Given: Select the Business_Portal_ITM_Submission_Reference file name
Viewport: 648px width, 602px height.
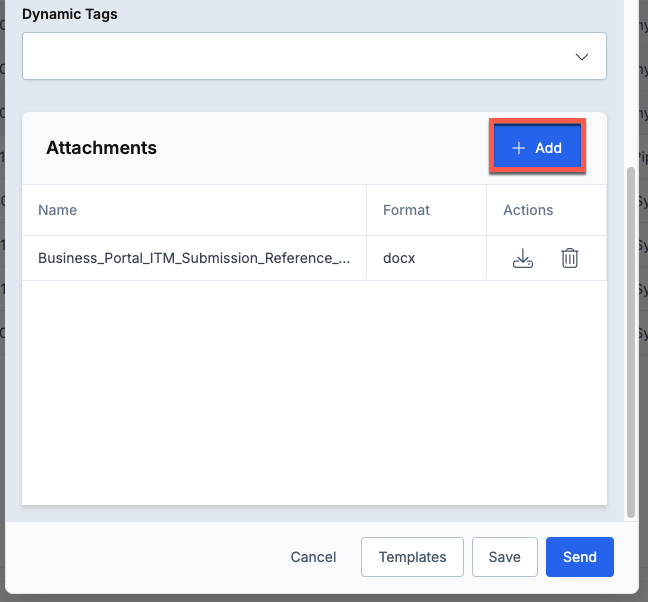Looking at the screenshot, I should pyautogui.click(x=194, y=258).
